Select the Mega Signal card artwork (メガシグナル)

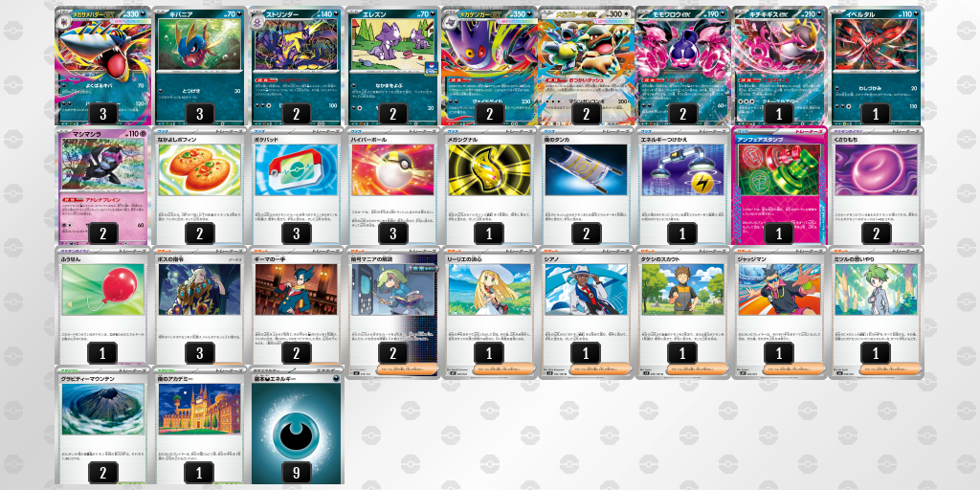[489, 170]
